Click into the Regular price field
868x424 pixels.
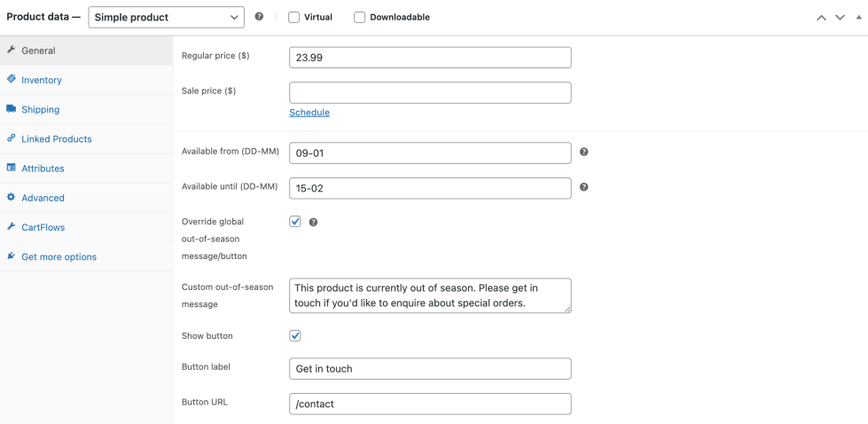pos(430,58)
